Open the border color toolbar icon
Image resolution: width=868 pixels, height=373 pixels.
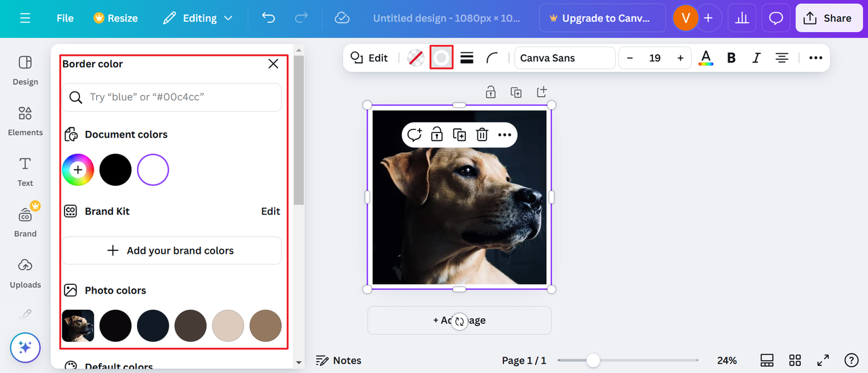[x=441, y=58]
